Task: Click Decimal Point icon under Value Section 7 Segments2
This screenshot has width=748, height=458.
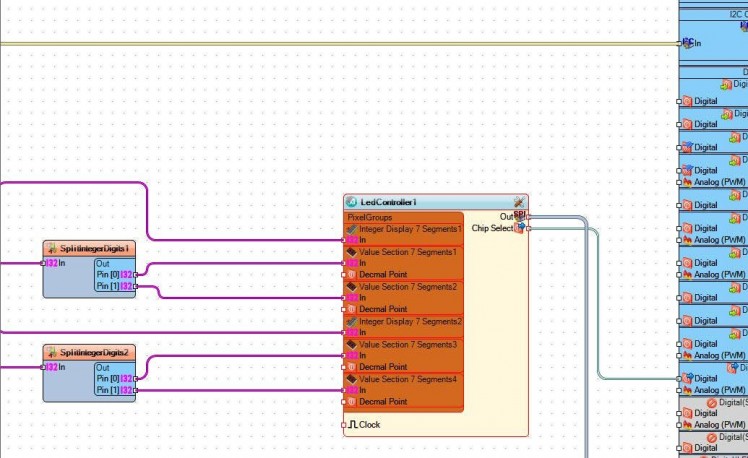Action: pos(352,309)
